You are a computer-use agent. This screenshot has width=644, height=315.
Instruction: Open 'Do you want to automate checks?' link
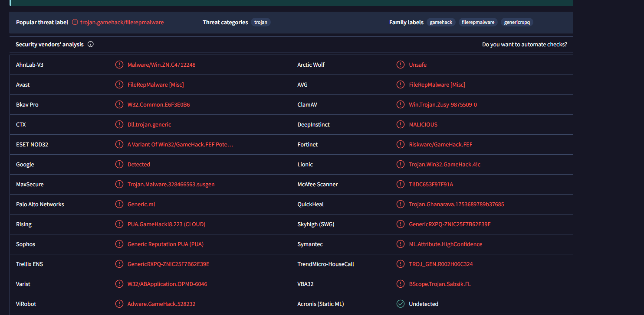click(x=525, y=44)
